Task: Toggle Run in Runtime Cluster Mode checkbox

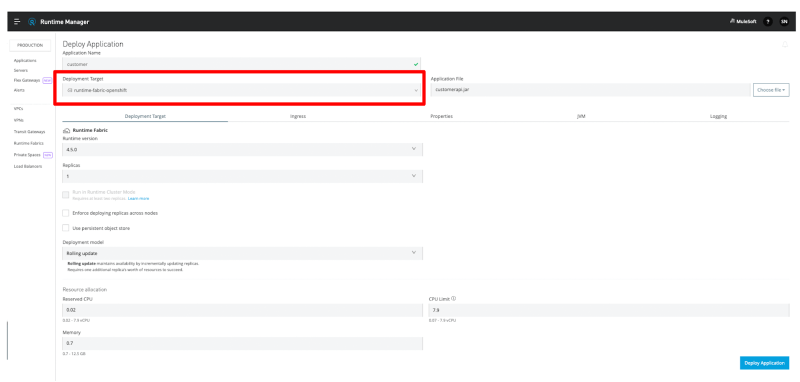Action: tap(65, 194)
